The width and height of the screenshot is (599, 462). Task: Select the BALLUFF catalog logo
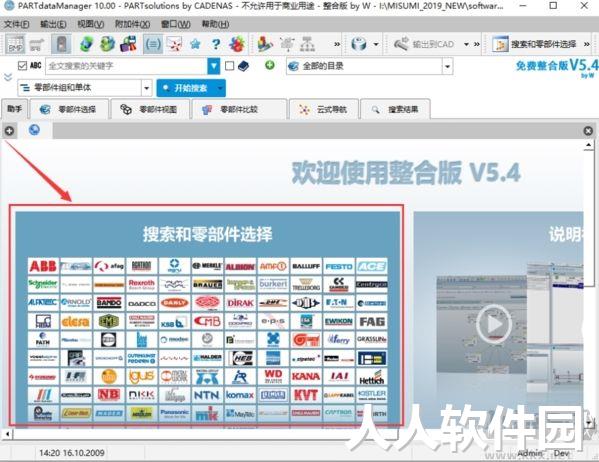point(306,266)
